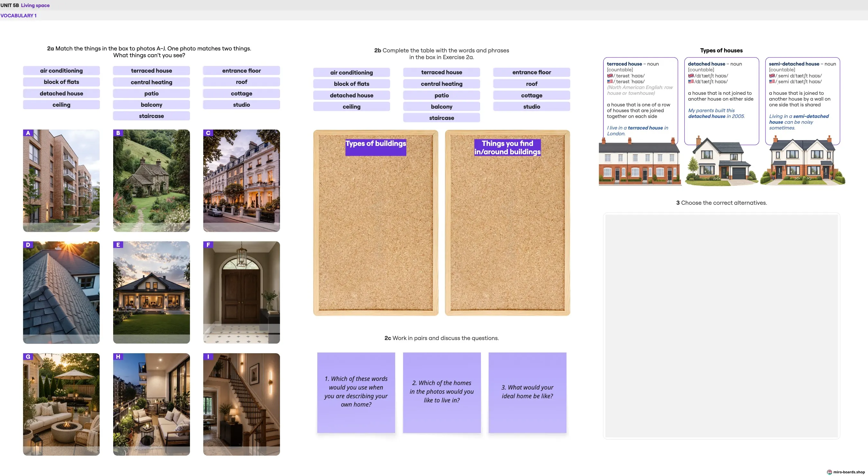The width and height of the screenshot is (868, 476).
Task: Click 'ceiling' chip in exercise 2a box
Action: [x=61, y=105]
